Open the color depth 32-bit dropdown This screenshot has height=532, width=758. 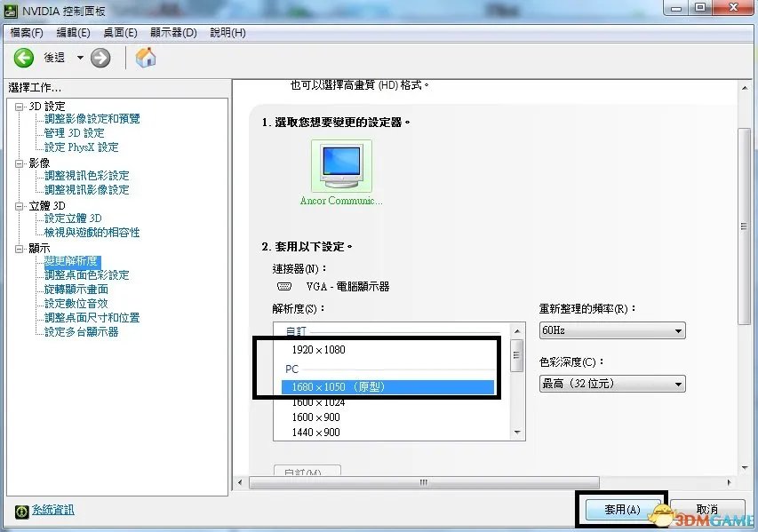(x=612, y=384)
